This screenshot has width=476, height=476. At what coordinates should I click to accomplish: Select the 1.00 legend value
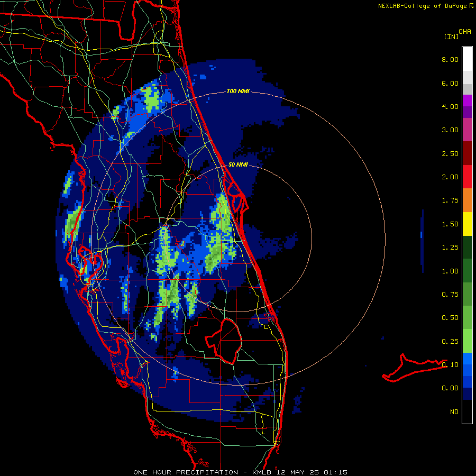point(450,271)
